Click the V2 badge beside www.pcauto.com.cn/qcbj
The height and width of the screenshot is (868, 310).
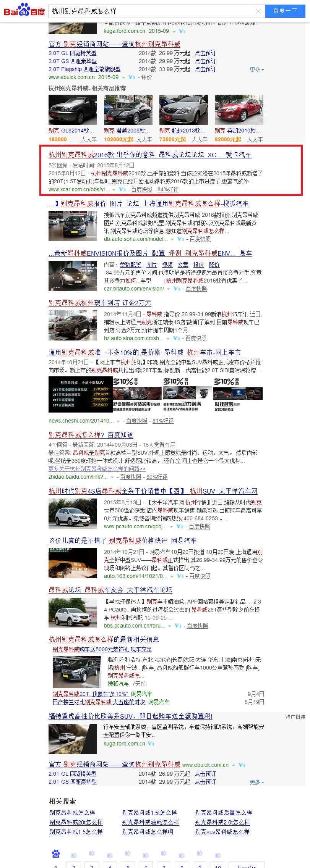180,526
